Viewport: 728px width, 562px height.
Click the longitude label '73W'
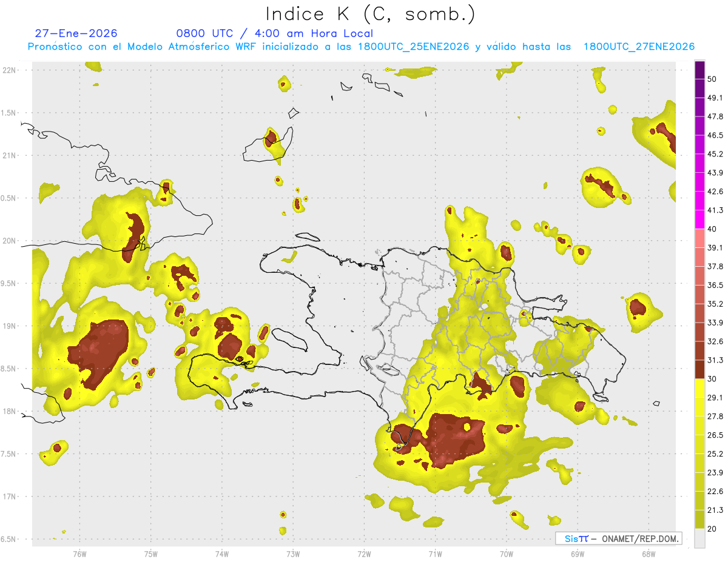[293, 554]
